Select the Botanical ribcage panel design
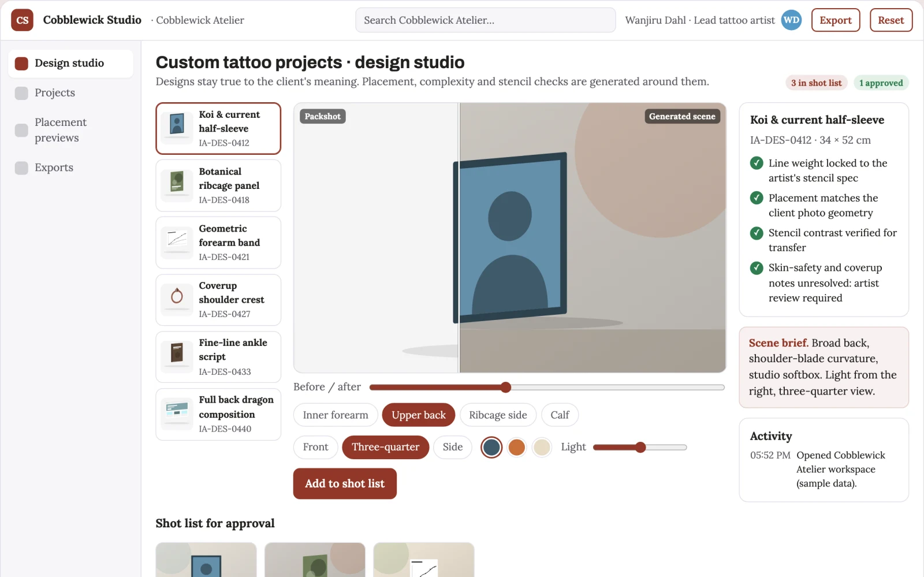924x577 pixels. (x=218, y=185)
